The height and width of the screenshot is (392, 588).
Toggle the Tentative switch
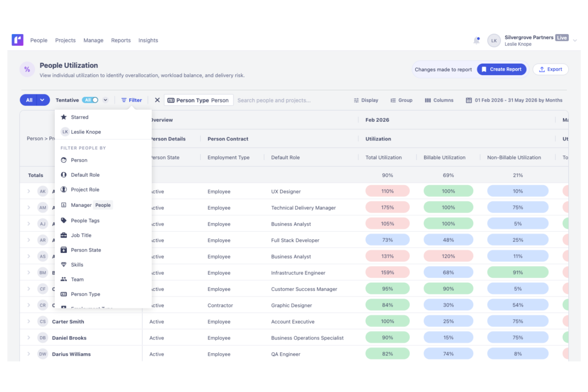pyautogui.click(x=91, y=100)
